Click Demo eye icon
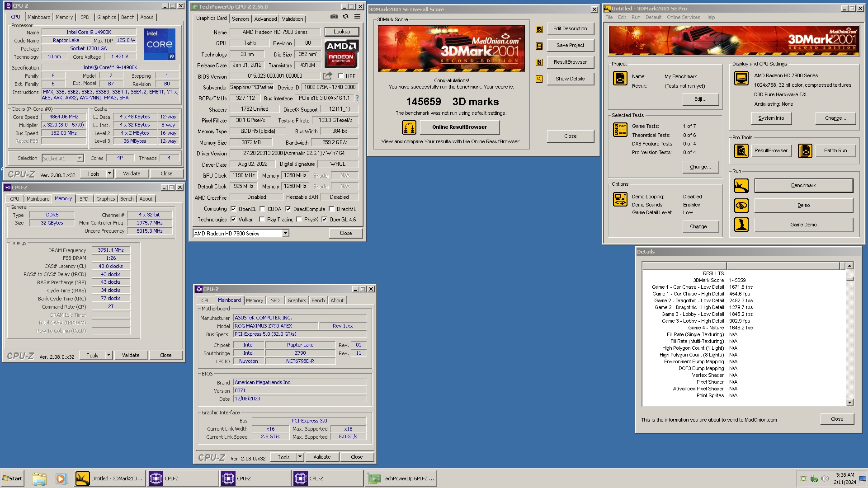The width and height of the screenshot is (868, 488). [x=741, y=206]
